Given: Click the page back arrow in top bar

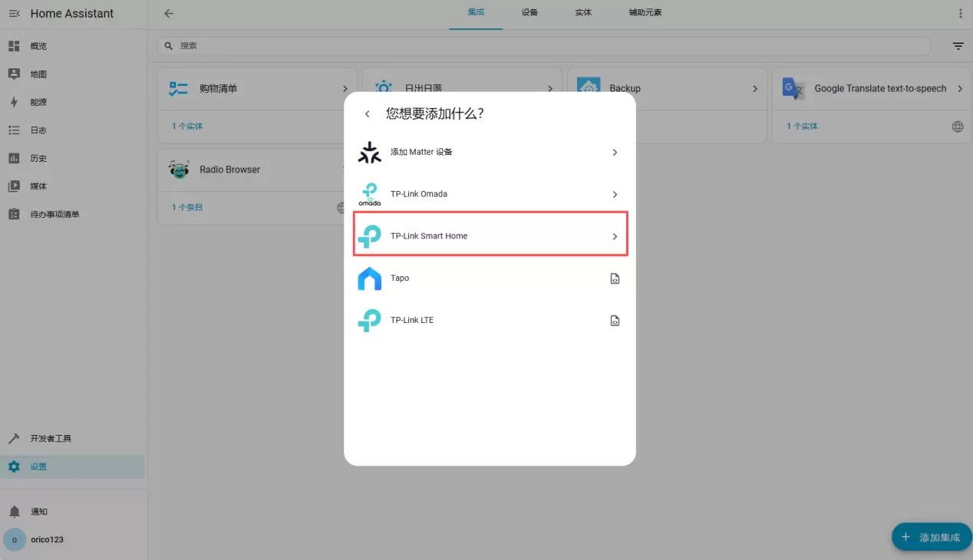Looking at the screenshot, I should [x=169, y=14].
